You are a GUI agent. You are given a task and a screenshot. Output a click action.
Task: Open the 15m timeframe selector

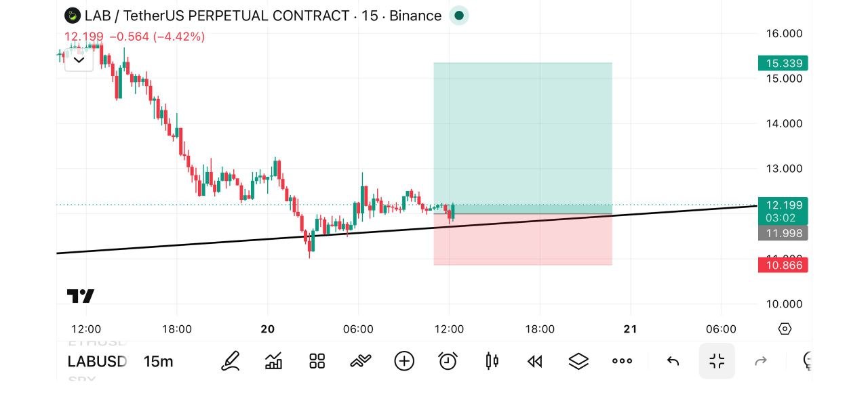pos(158,362)
